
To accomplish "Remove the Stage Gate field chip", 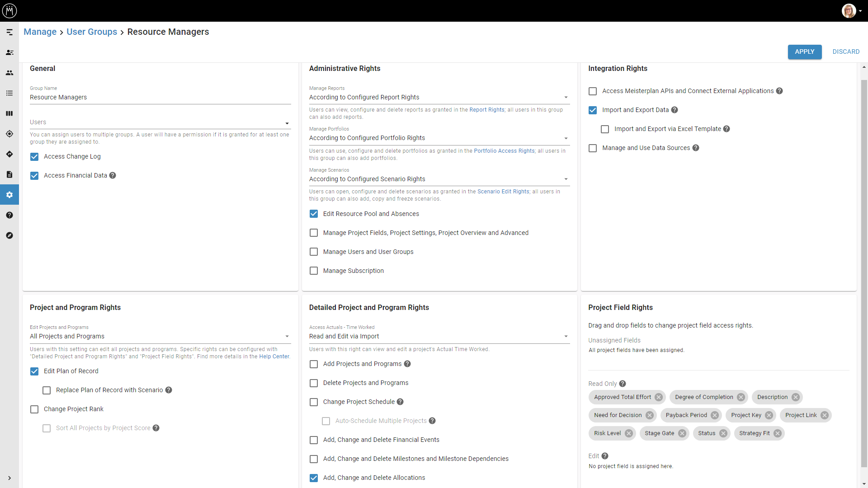I will (682, 433).
